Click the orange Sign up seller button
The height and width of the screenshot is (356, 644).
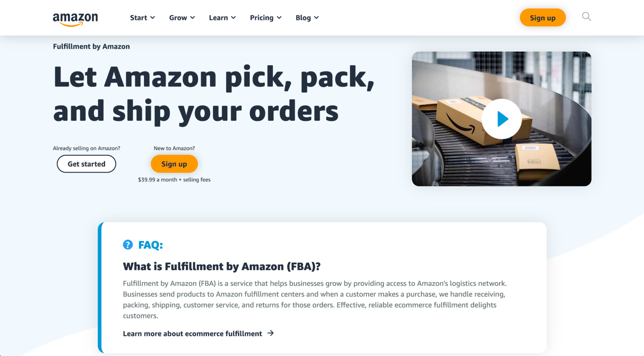coord(174,164)
